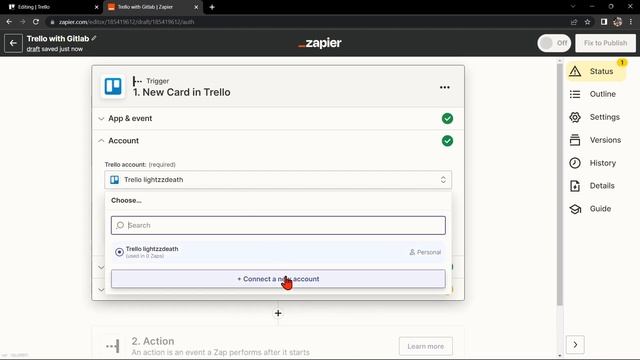The width and height of the screenshot is (640, 360).
Task: Click the back arrow button in Zapier header
Action: pos(13,43)
